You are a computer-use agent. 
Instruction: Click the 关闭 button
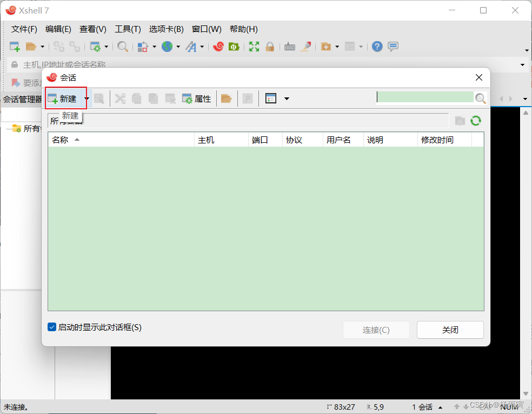450,330
